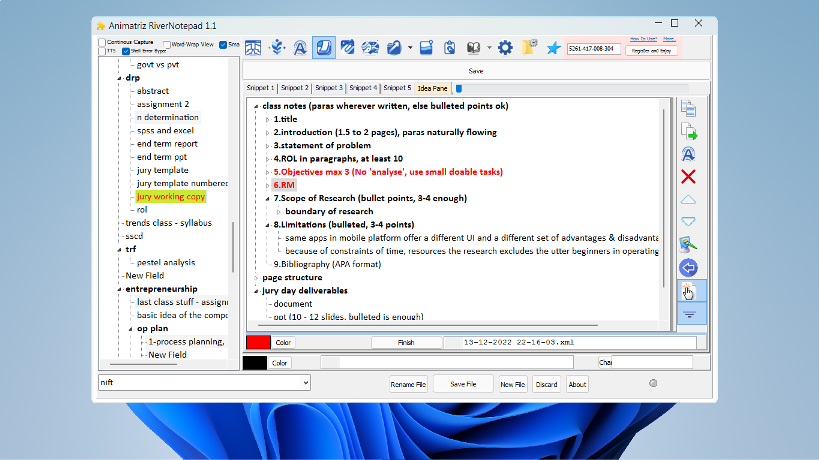Toggle Continous Capture checkbox

tap(102, 42)
